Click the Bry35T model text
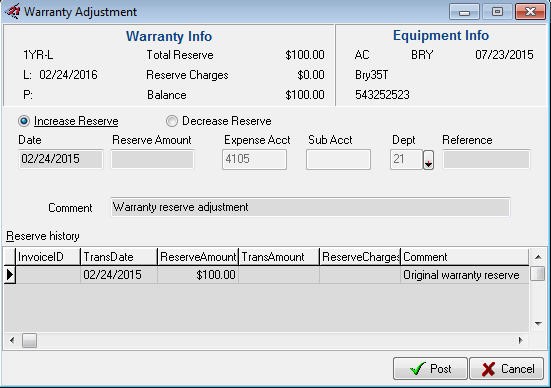This screenshot has width=551, height=388. click(x=372, y=75)
